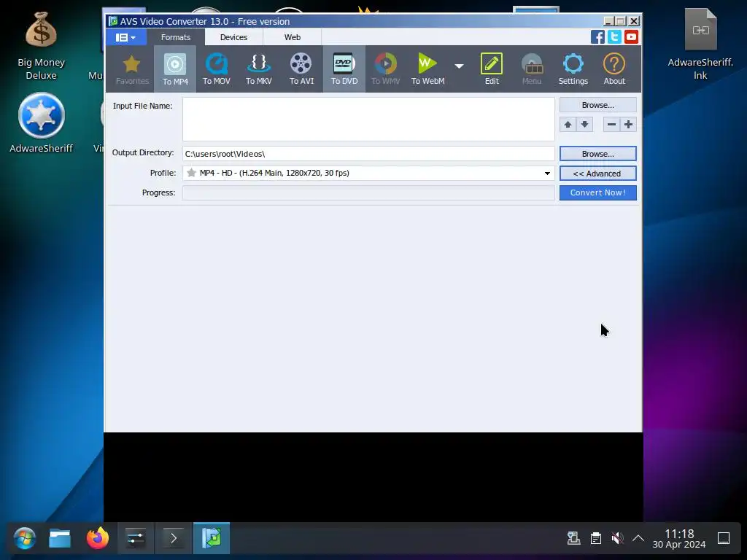The image size is (747, 560).
Task: Select the To WebM format
Action: pos(427,69)
